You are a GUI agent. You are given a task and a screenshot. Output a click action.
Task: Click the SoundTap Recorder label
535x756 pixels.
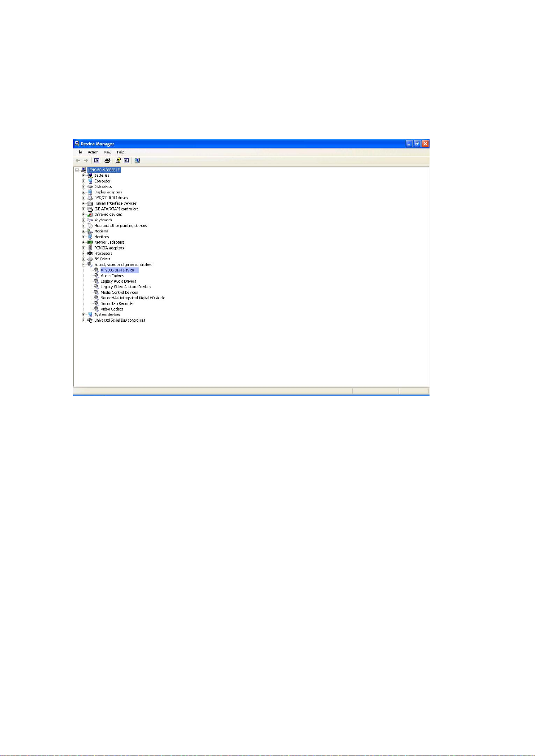coord(117,303)
